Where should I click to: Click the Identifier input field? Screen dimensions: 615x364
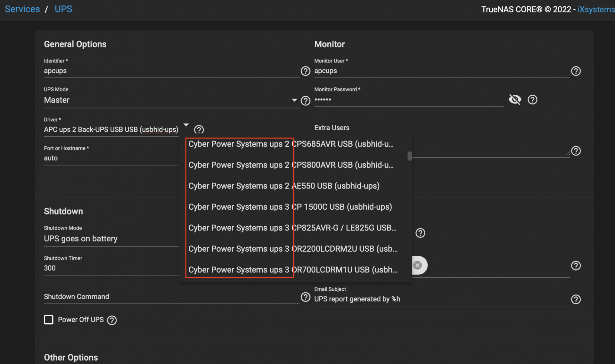pyautogui.click(x=171, y=71)
